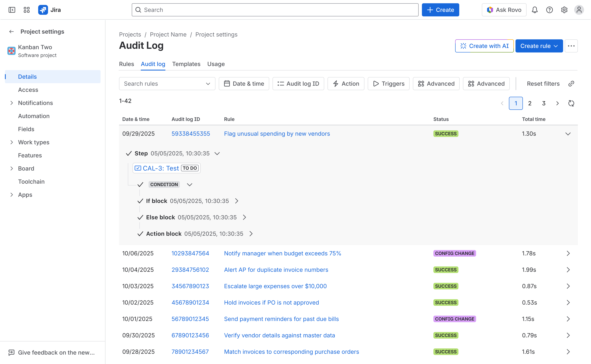Open the Ask Rovo assistant

[x=504, y=10]
